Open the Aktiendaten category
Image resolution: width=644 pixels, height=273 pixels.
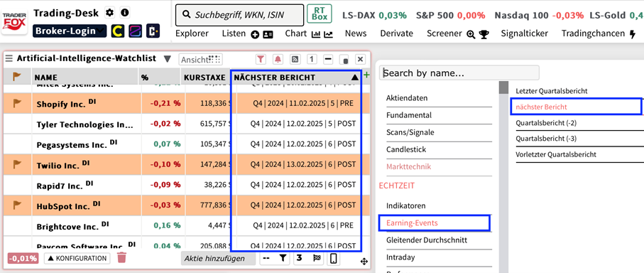(407, 98)
